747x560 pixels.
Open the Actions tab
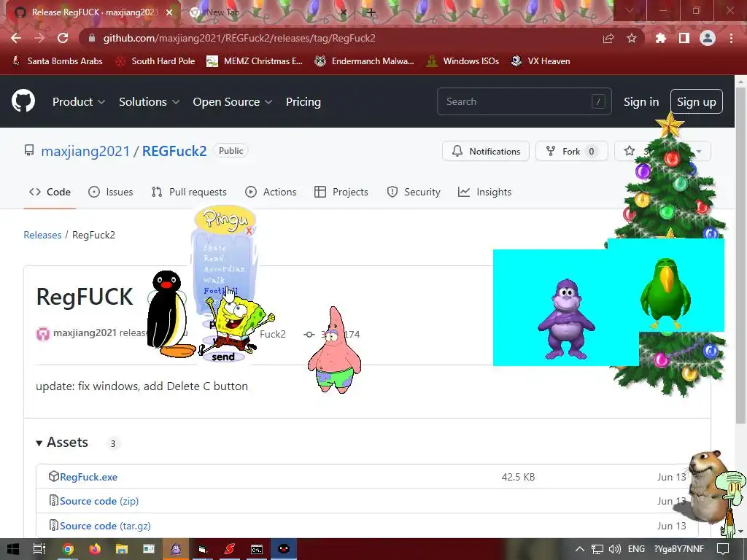271,192
